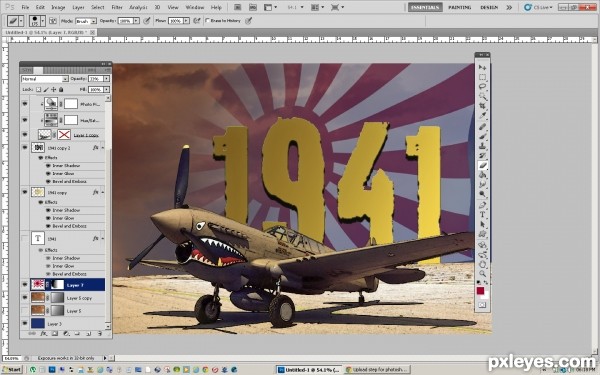
Task: Open eraser Mode dropdown showing Brush
Action: pyautogui.click(x=85, y=21)
